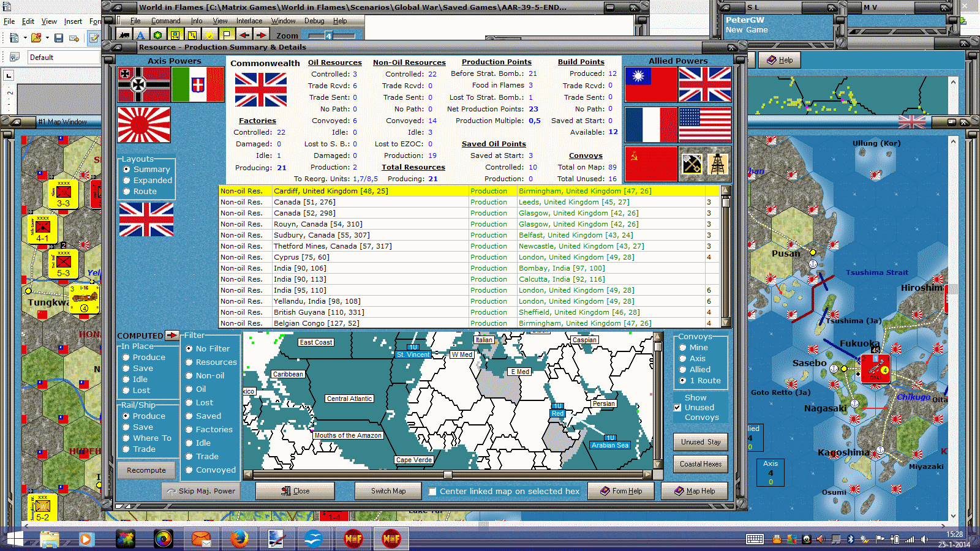Select the Factories filter option
This screenshot has width=980, height=551.
pos(189,429)
